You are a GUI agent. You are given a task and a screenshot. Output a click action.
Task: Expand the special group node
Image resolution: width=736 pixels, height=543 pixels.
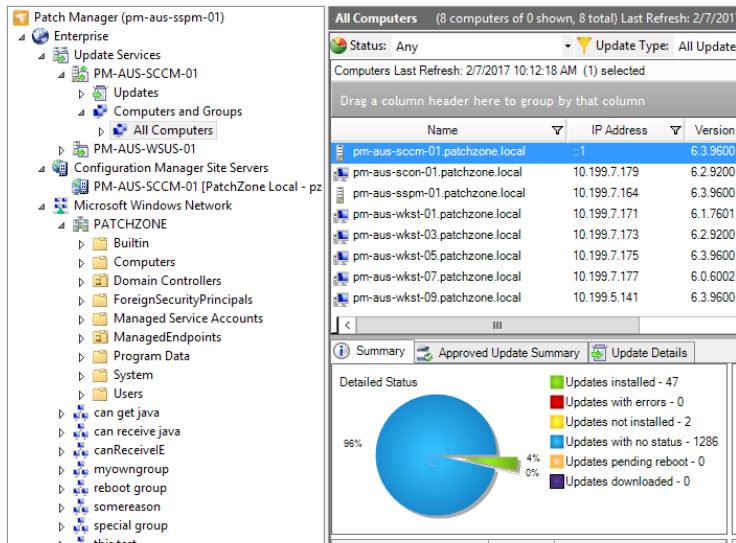(x=61, y=527)
